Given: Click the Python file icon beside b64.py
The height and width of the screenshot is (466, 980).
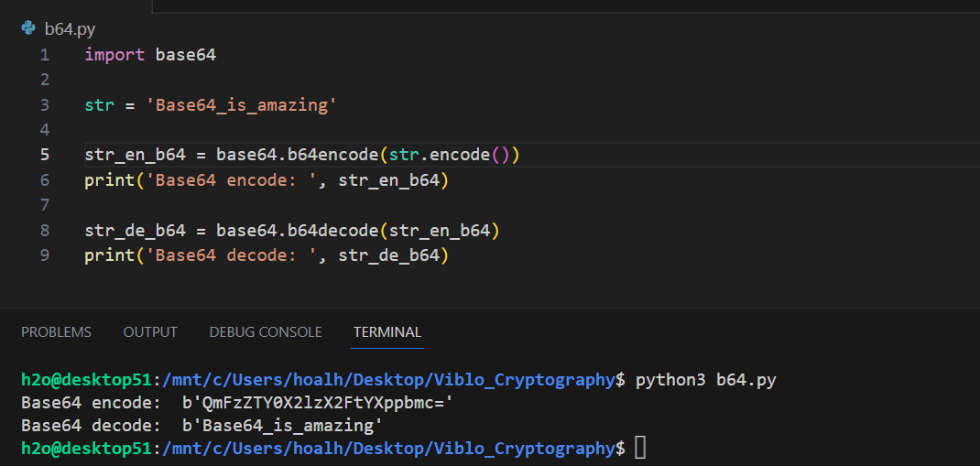Looking at the screenshot, I should coord(28,28).
